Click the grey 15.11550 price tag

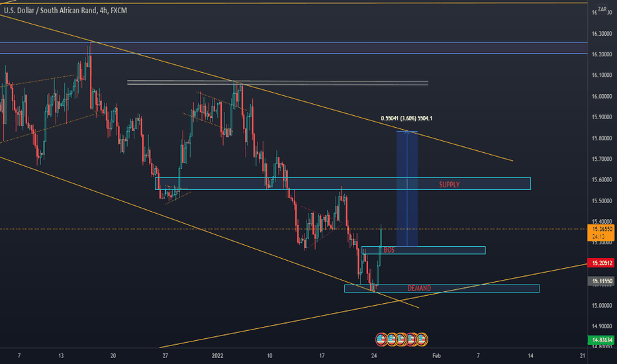click(x=600, y=281)
